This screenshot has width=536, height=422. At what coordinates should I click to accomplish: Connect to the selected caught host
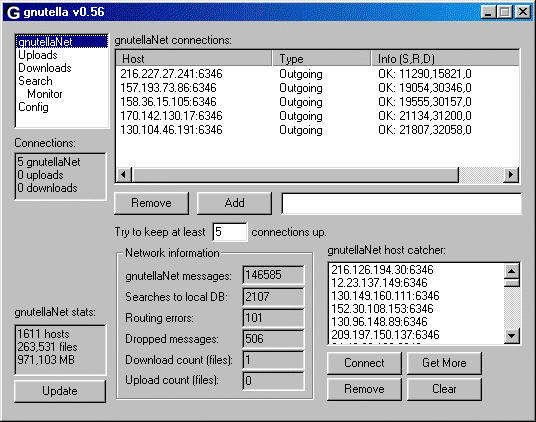[x=364, y=363]
